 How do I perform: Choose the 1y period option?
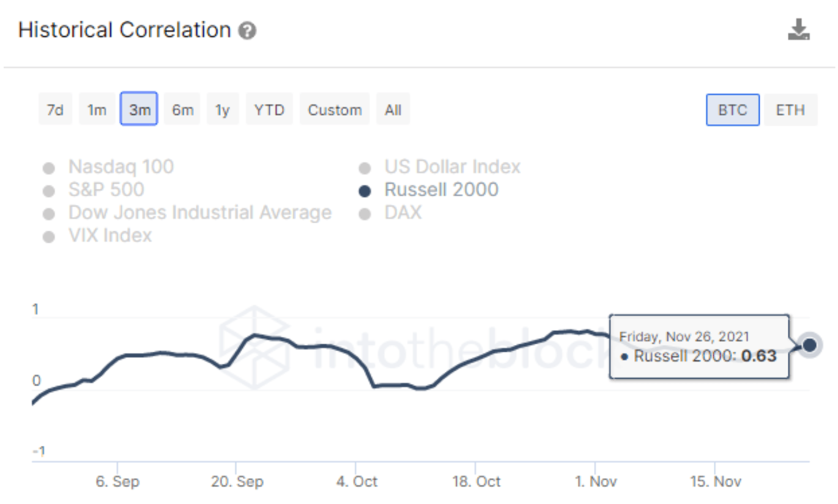[x=223, y=109]
